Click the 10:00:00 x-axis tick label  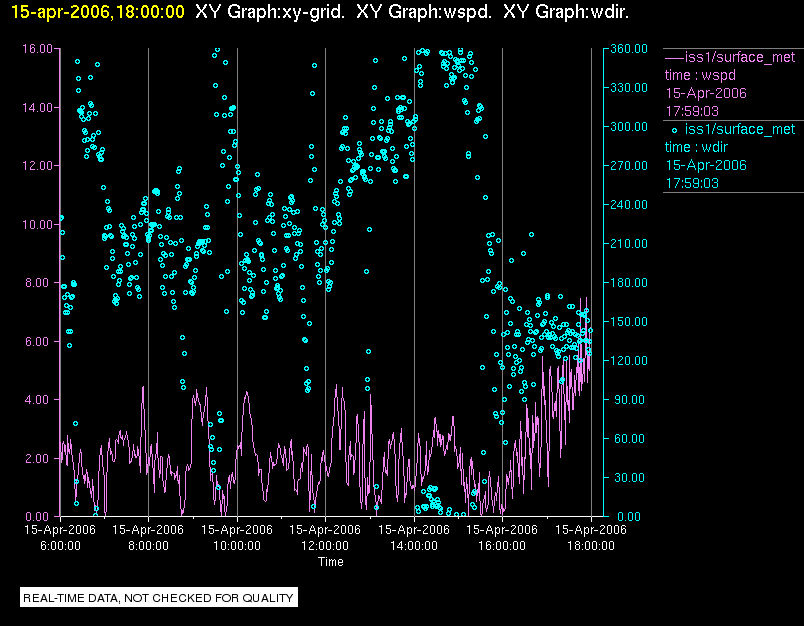coord(237,546)
